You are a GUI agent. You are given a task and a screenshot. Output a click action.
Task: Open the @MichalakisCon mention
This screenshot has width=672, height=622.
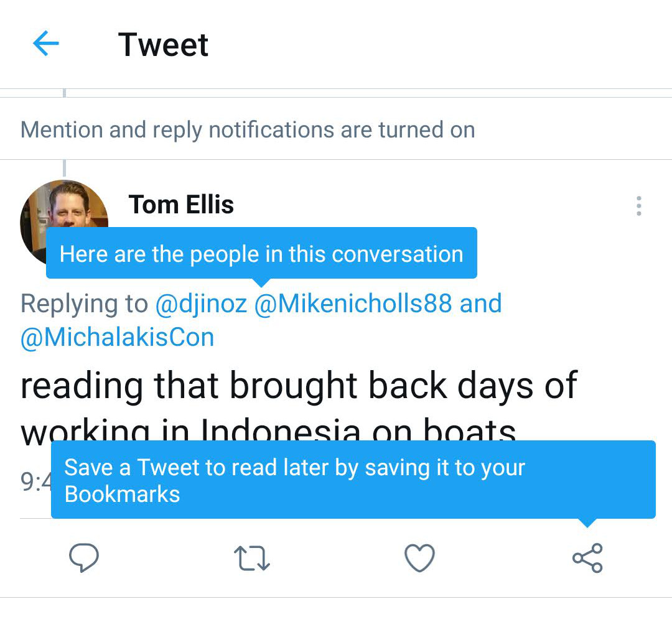coord(118,337)
